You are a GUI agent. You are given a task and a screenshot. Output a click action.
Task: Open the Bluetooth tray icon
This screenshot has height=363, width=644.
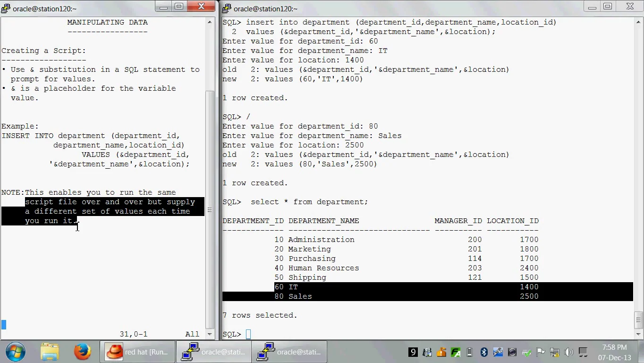(484, 352)
